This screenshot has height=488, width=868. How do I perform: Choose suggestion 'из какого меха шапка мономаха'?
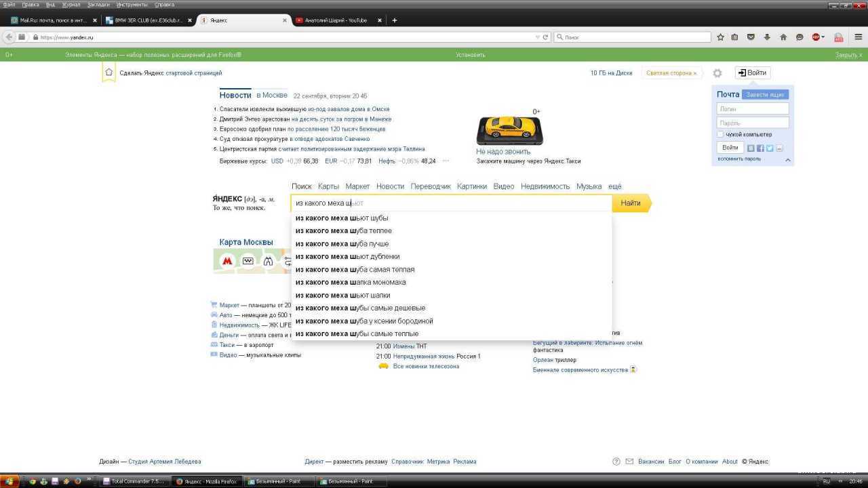(x=351, y=282)
